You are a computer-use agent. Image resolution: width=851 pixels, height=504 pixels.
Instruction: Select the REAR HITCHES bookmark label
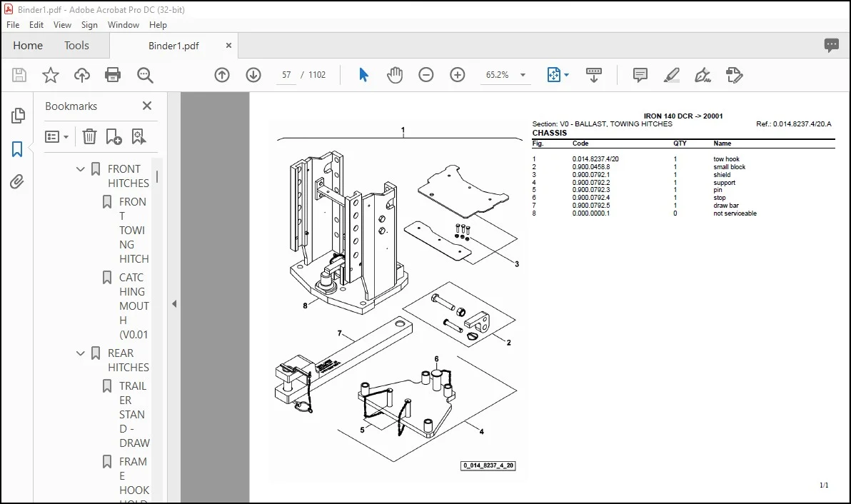(128, 361)
